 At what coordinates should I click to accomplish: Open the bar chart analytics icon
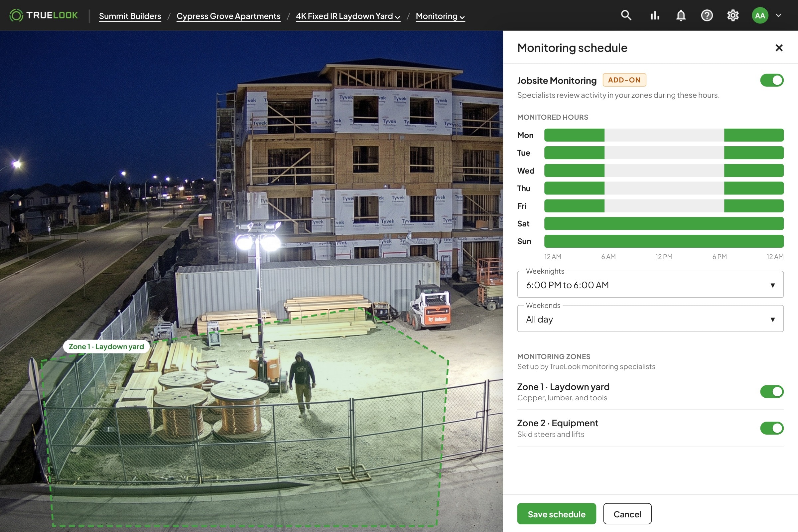click(654, 15)
